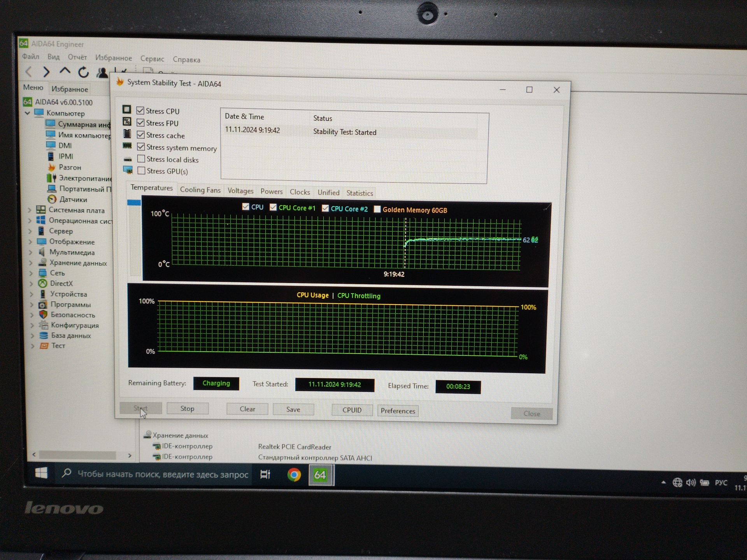The width and height of the screenshot is (747, 560).
Task: Click the Refresh toolbar icon
Action: [83, 72]
